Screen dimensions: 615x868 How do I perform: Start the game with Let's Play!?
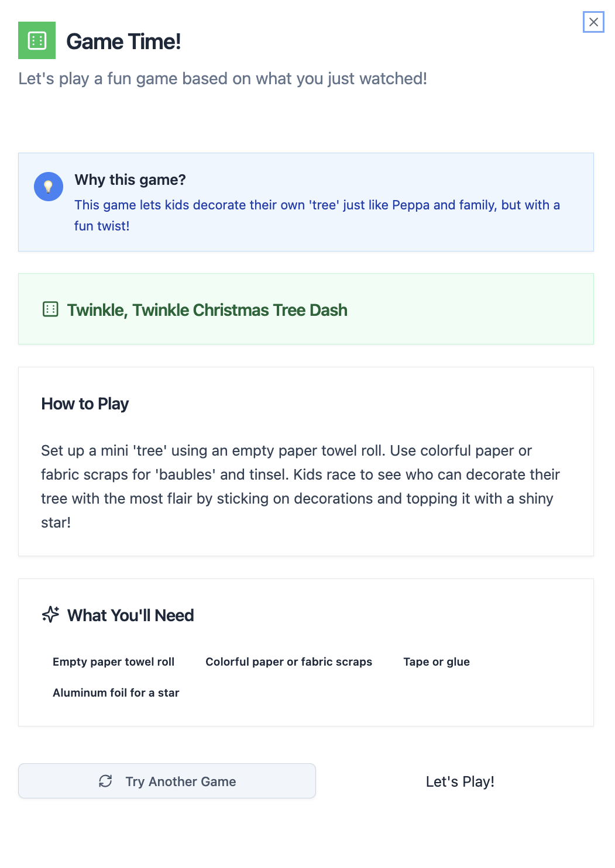click(x=460, y=781)
